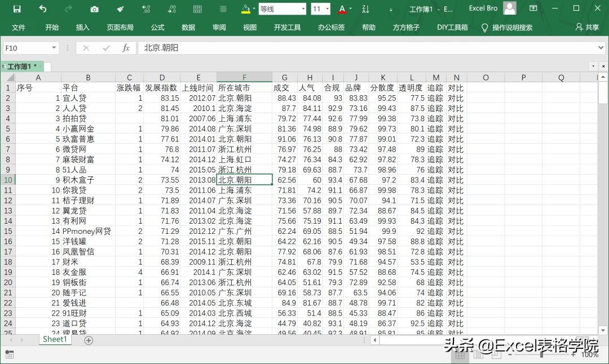Image resolution: width=609 pixels, height=364 pixels.
Task: Apply the yellow fill color bucket
Action: [x=245, y=9]
